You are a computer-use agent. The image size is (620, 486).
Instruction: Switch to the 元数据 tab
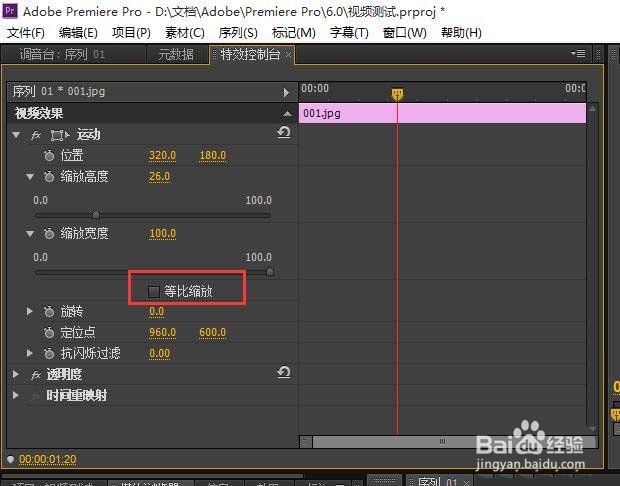tap(176, 54)
